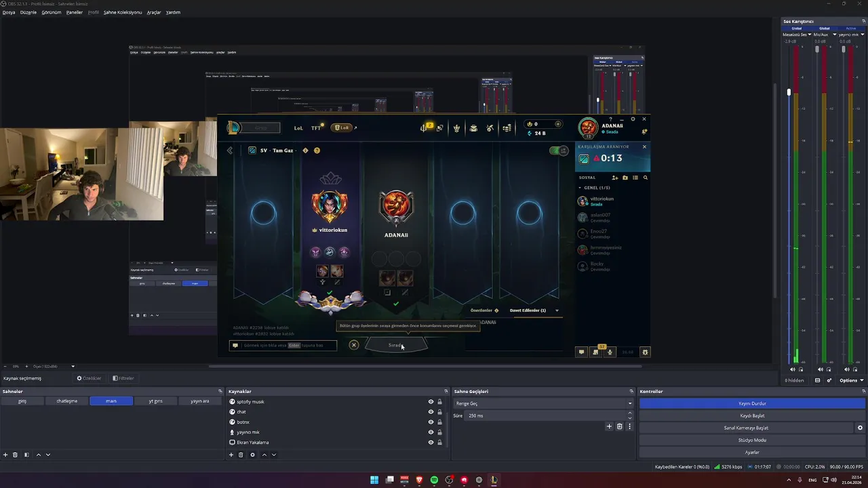
Task: Open the three-dot transition properties menu
Action: click(629, 426)
